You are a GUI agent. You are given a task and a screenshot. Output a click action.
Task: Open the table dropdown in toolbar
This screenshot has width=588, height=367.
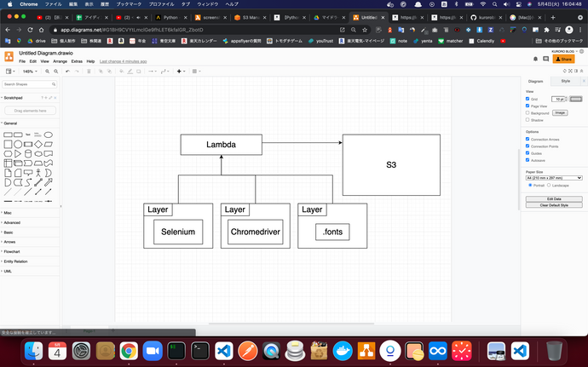point(196,72)
